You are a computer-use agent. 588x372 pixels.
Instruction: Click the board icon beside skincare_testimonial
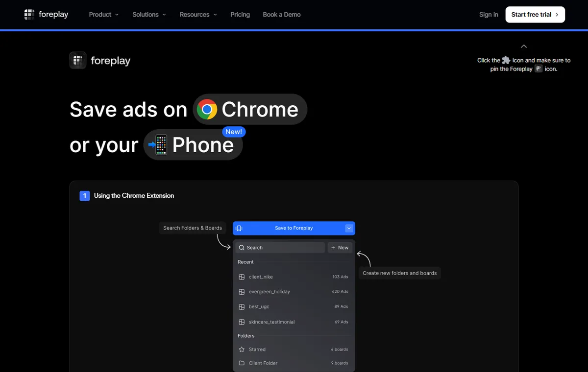coord(242,322)
